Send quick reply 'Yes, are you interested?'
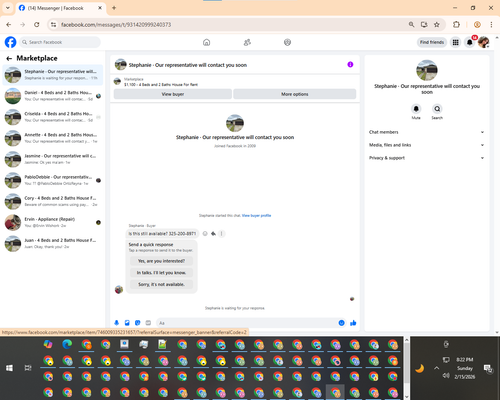The image size is (500, 400). tap(161, 261)
